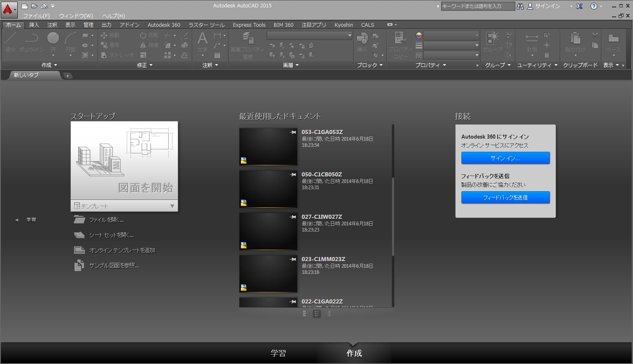633x364 pixels.
Task: Expand the 注釈 panel
Action: [x=210, y=65]
